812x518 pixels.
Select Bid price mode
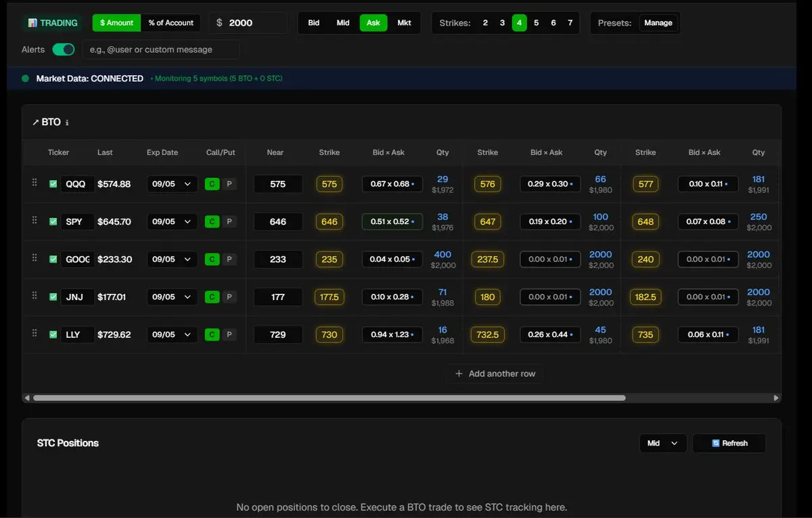[314, 23]
